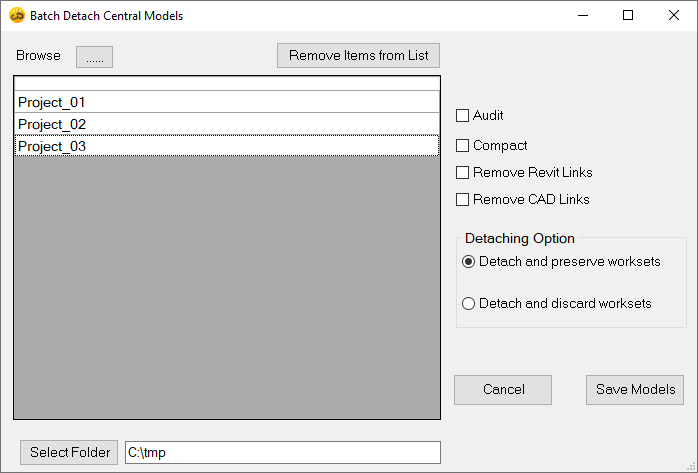The width and height of the screenshot is (698, 473).
Task: Toggle Remove CAD Links checkbox
Action: [x=463, y=200]
